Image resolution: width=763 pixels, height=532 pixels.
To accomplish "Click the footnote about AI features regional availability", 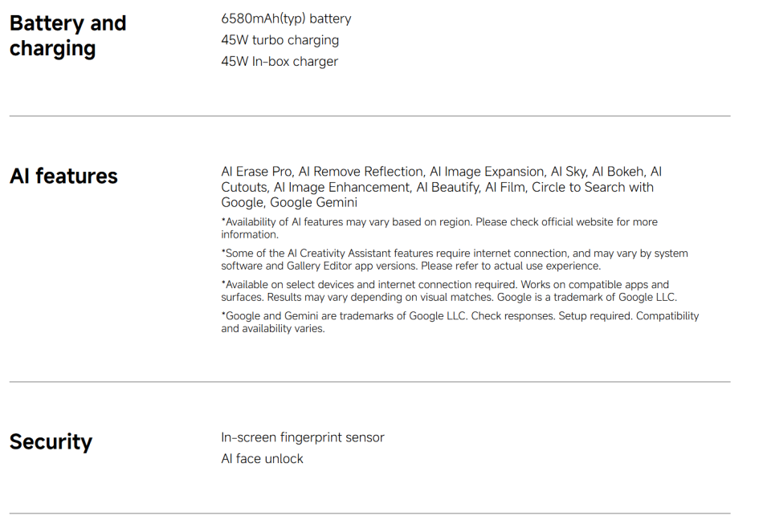I will pos(439,228).
